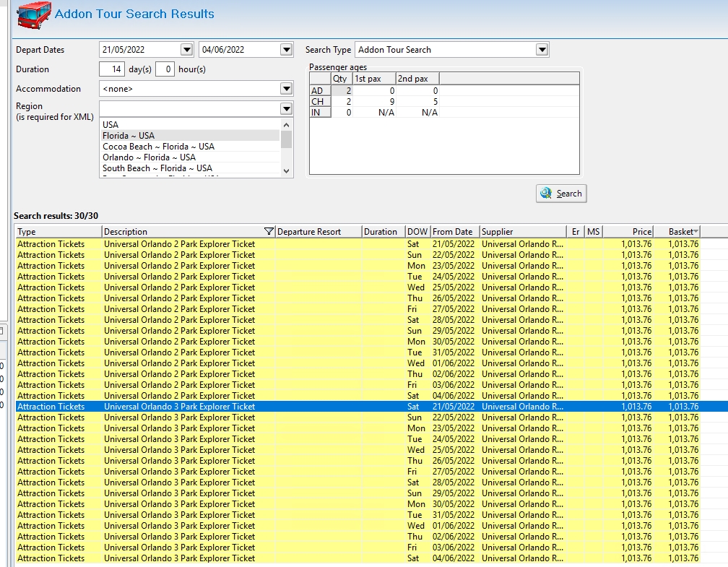Sort results by From Date column
The image size is (728, 567).
(454, 232)
